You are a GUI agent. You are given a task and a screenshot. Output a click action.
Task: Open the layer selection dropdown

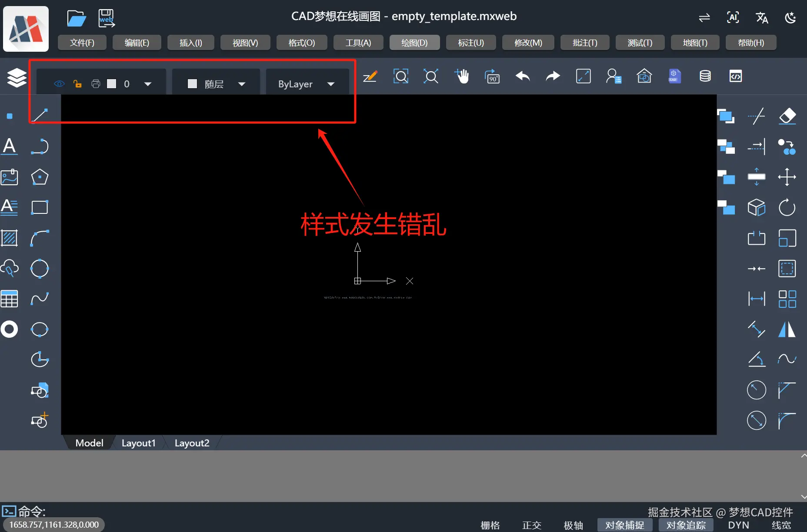[x=148, y=83]
